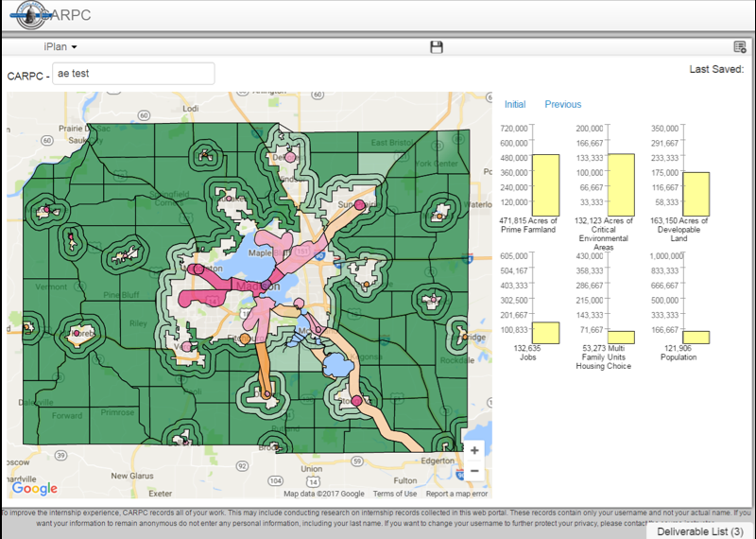This screenshot has width=756, height=539.
Task: Click the Developable Land yellow bar
Action: pos(696,194)
